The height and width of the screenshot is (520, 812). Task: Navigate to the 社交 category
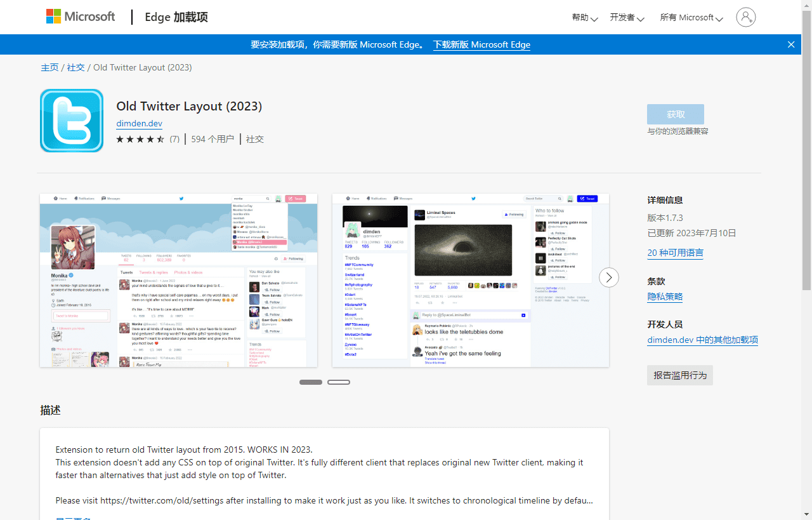point(75,67)
